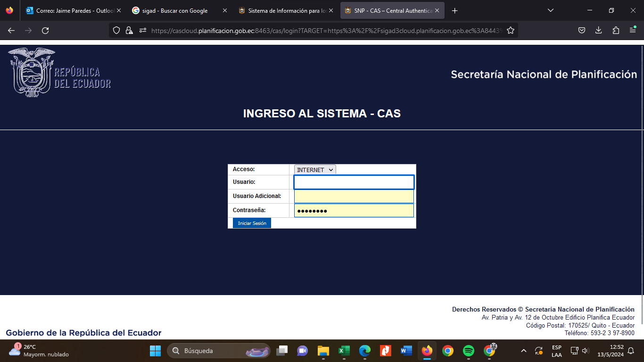Show hidden system tray icons
644x362 pixels.
pos(523,351)
